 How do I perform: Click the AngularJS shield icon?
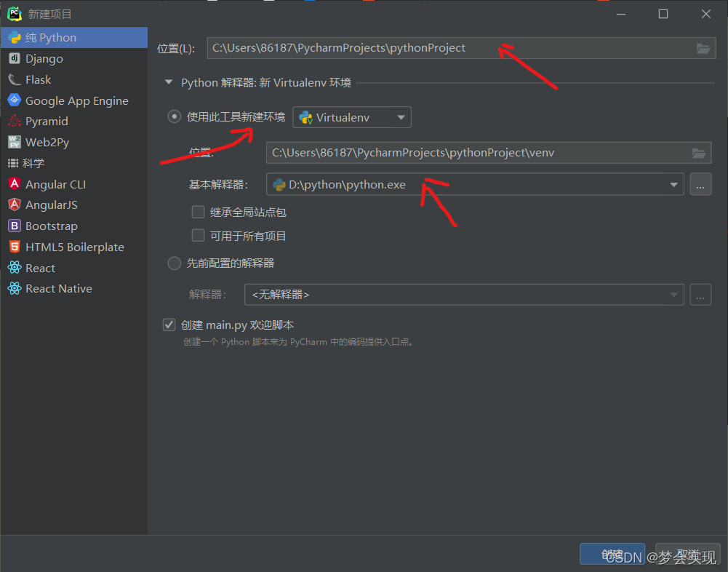coord(15,204)
